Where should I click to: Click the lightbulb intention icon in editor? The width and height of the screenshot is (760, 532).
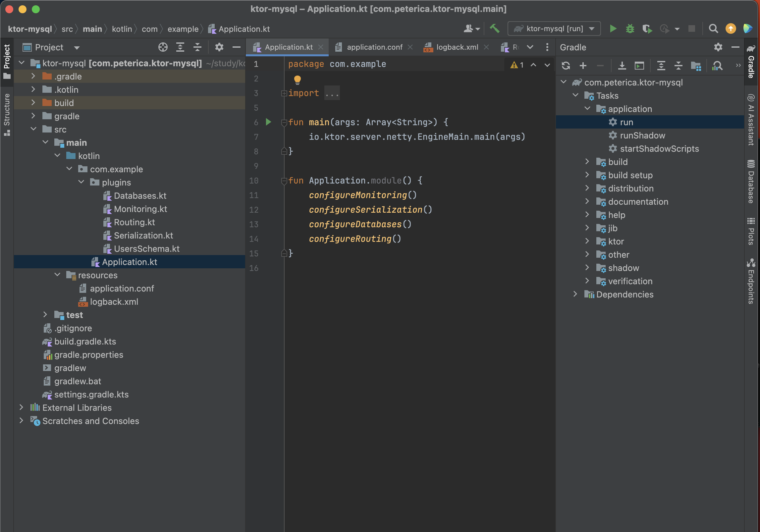pyautogui.click(x=297, y=79)
